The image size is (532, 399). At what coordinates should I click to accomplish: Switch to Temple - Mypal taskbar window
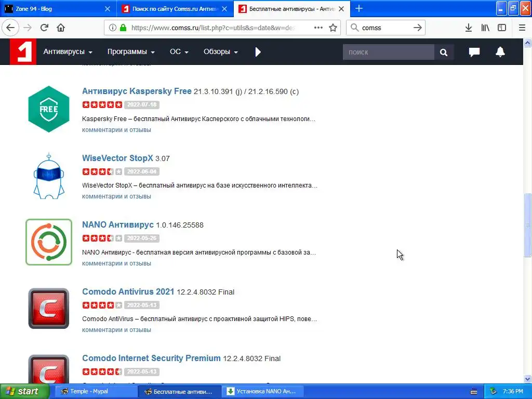(x=95, y=392)
